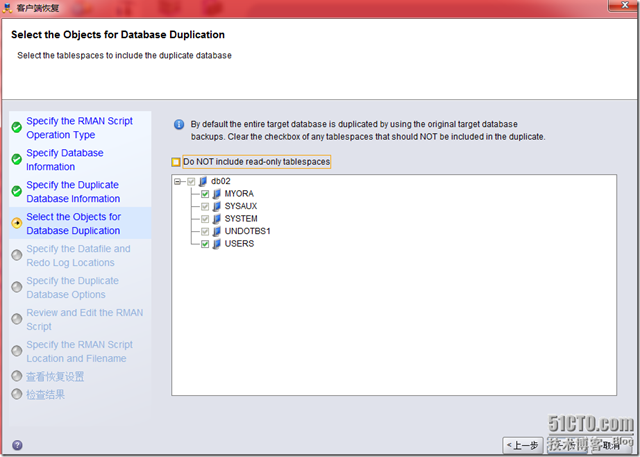640x457 pixels.
Task: Uncheck the MYORA tablespace checkbox
Action: tap(204, 194)
